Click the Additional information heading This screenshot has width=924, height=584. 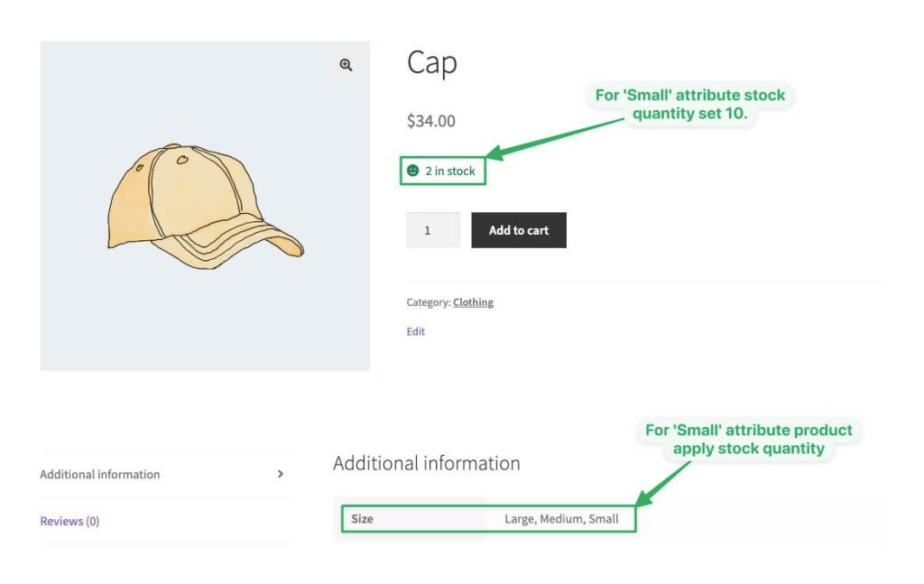coord(427,463)
